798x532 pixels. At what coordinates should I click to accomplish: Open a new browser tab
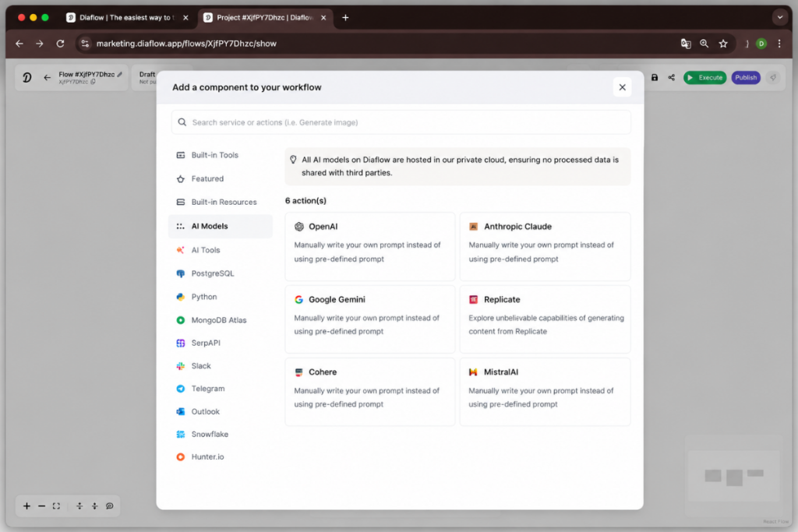345,18
